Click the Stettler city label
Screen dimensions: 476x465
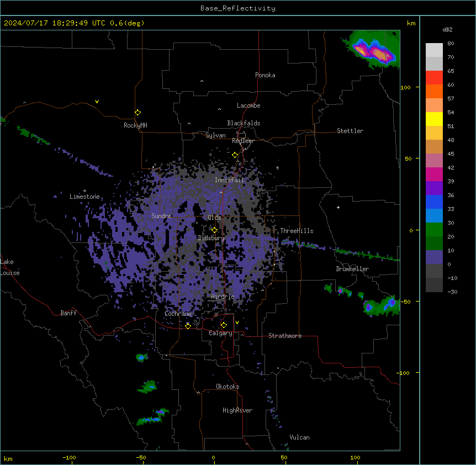coord(350,131)
